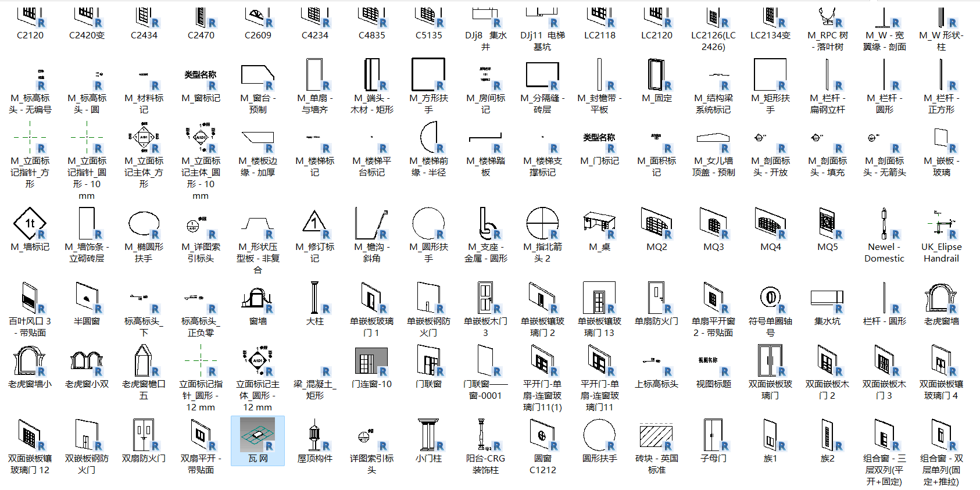Select the 老虎窗墙 family file
Screen dimensions: 980x490
[941, 303]
